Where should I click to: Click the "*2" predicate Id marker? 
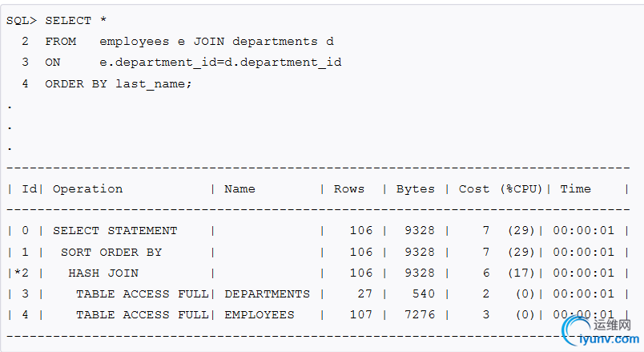click(22, 273)
